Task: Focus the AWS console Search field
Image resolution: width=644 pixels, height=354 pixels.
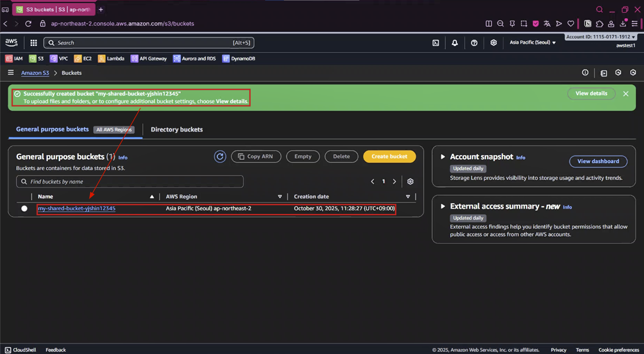Action: tap(149, 43)
